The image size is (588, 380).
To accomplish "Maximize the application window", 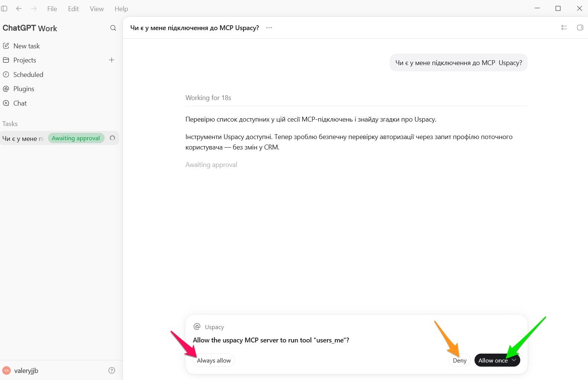I will pyautogui.click(x=558, y=8).
